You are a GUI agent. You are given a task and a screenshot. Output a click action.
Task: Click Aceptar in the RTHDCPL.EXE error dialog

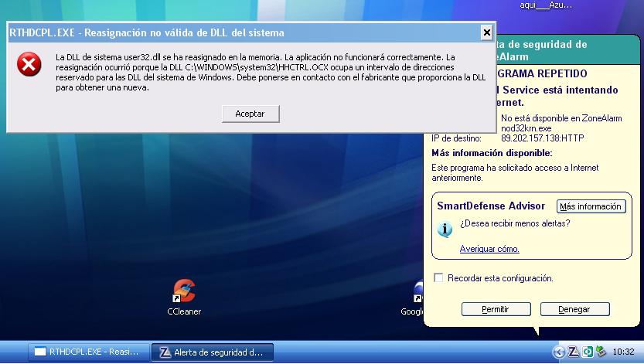[250, 114]
